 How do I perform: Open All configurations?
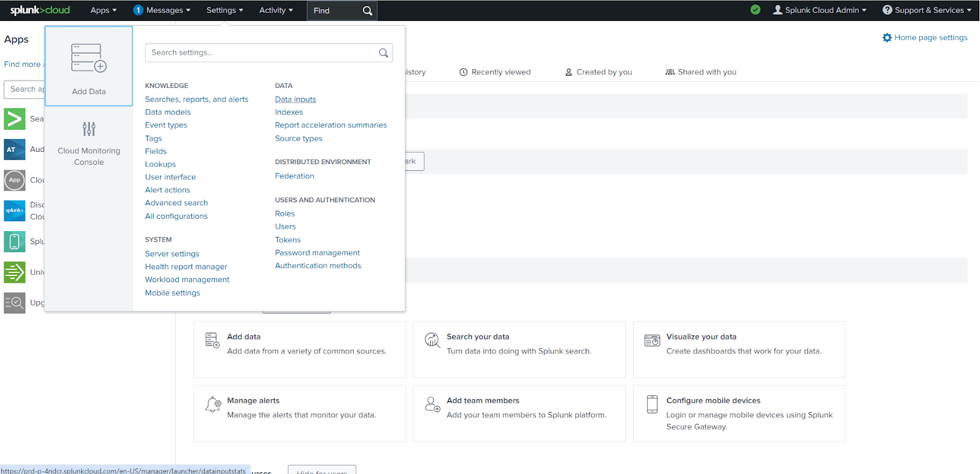[177, 216]
